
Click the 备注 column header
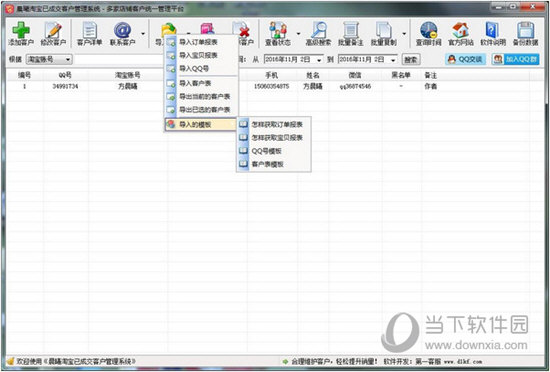(430, 75)
